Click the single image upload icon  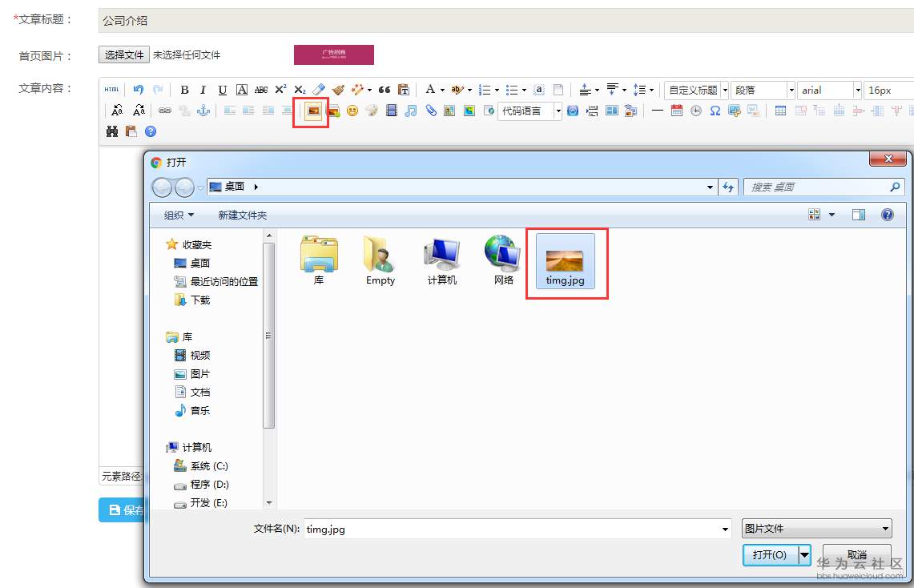coord(313,111)
